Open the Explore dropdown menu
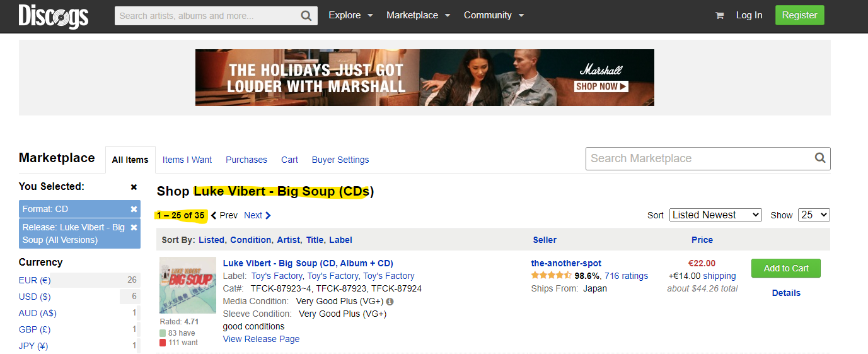868x354 pixels. [x=350, y=15]
